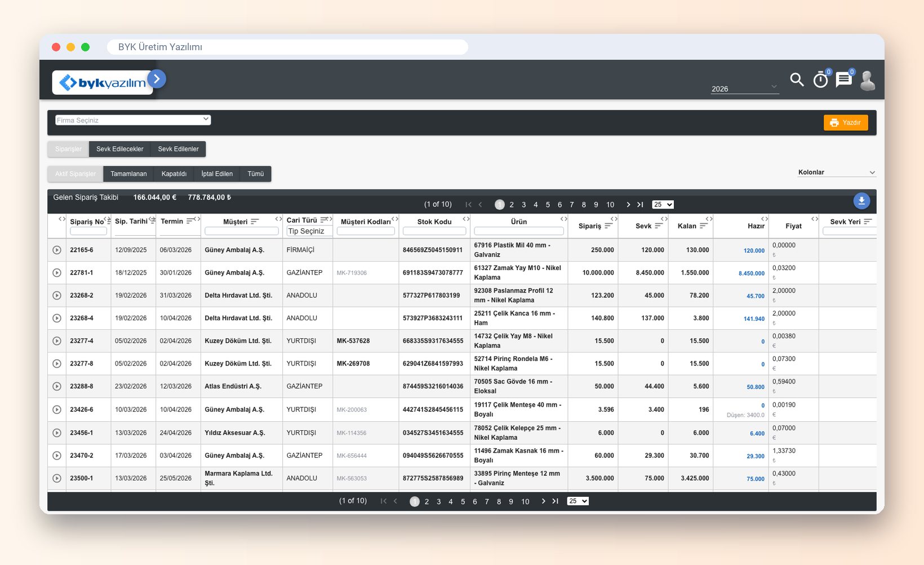The height and width of the screenshot is (565, 924).
Task: Go to next page in top paginator
Action: pos(628,205)
